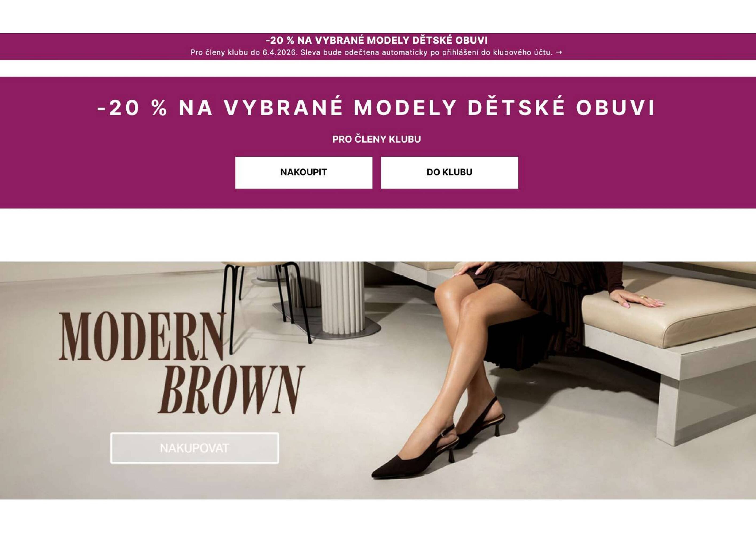The height and width of the screenshot is (534, 756).
Task: Click the DO KLUBU button
Action: click(449, 172)
